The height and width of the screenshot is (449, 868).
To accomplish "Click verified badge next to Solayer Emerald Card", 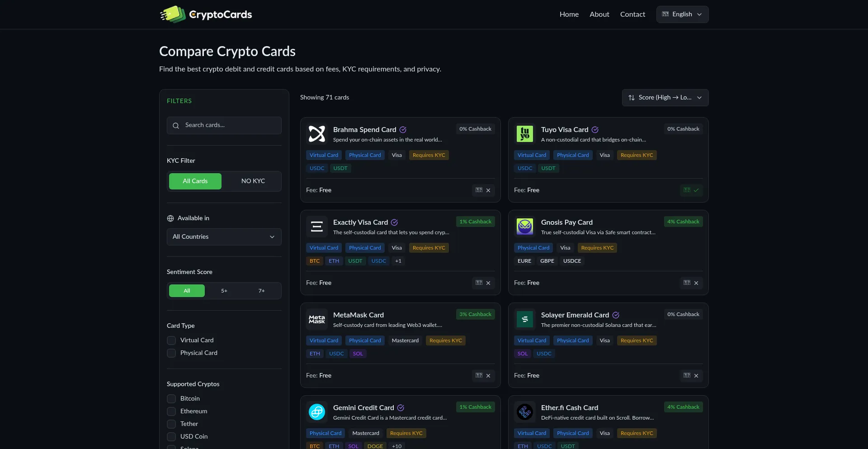I will [616, 315].
